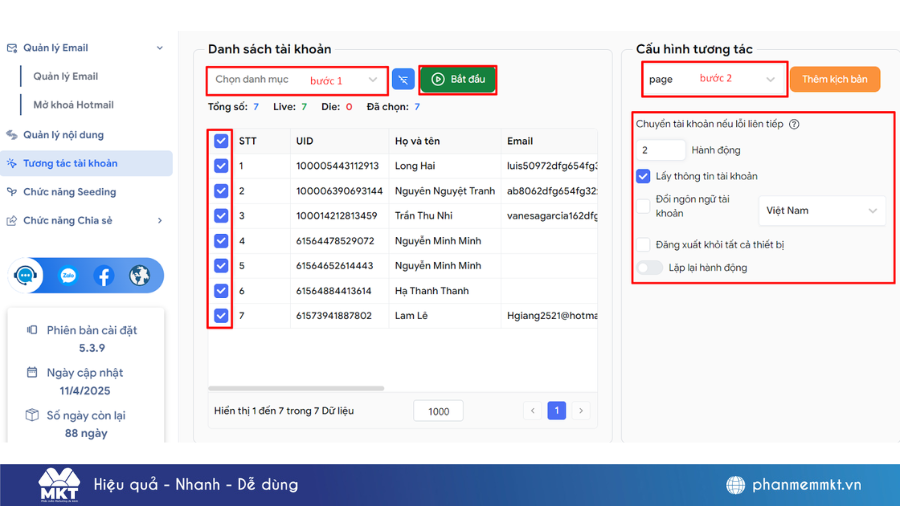The height and width of the screenshot is (506, 900).
Task: Click the Thêm kịch bản button
Action: click(x=835, y=79)
